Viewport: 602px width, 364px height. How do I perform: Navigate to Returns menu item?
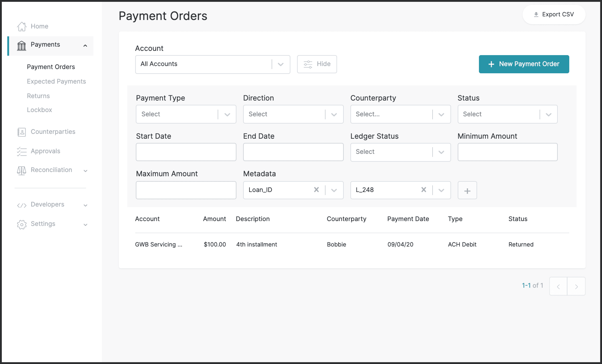pos(38,95)
